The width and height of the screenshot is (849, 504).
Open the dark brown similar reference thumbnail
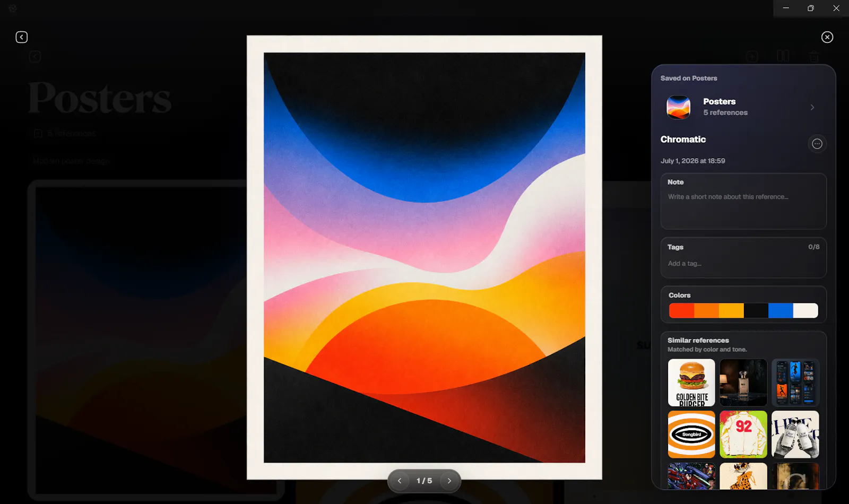pos(795,476)
